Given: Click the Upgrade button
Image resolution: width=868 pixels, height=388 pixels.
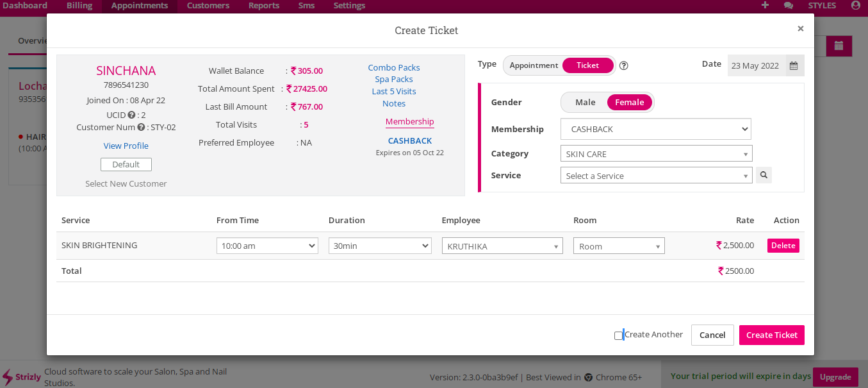Looking at the screenshot, I should click(x=835, y=376).
